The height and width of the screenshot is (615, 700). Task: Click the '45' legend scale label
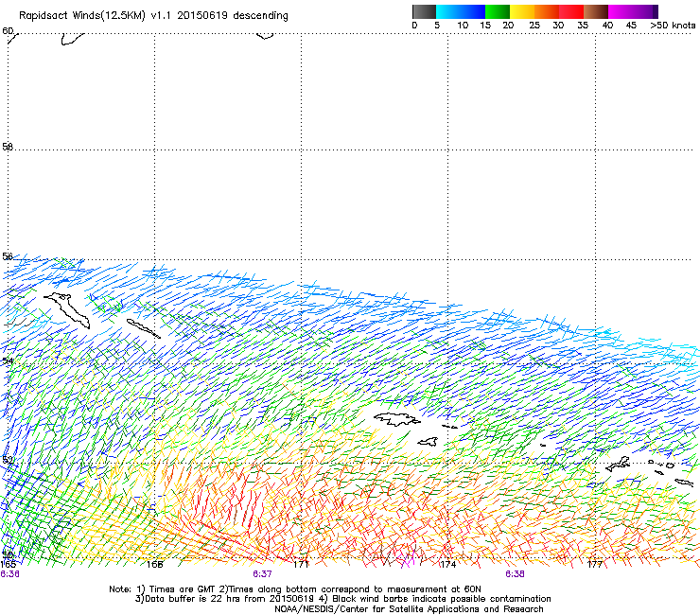click(x=631, y=26)
